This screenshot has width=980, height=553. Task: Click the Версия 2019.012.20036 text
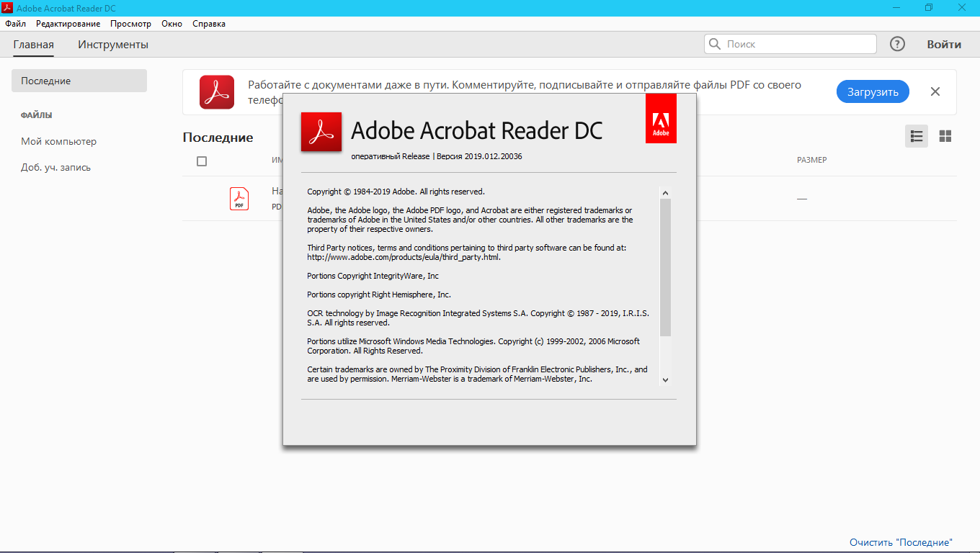click(479, 156)
